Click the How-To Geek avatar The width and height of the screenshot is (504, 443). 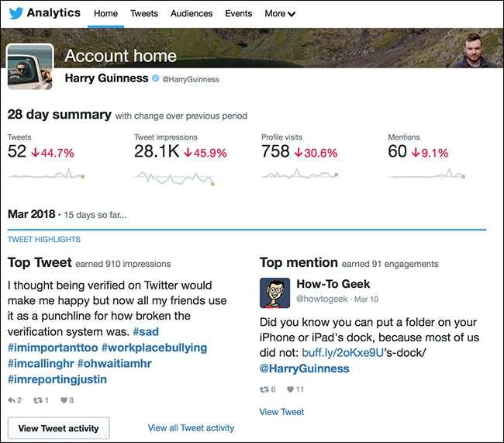(x=274, y=293)
